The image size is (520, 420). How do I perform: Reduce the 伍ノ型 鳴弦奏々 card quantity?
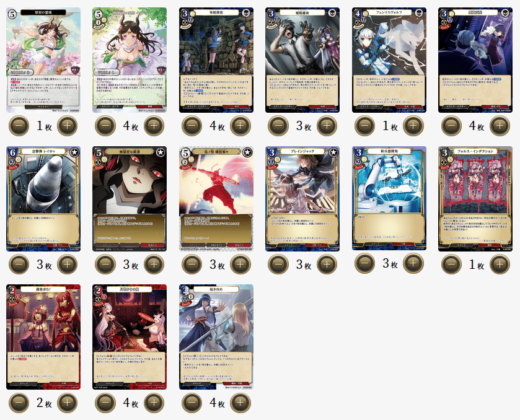tap(192, 264)
